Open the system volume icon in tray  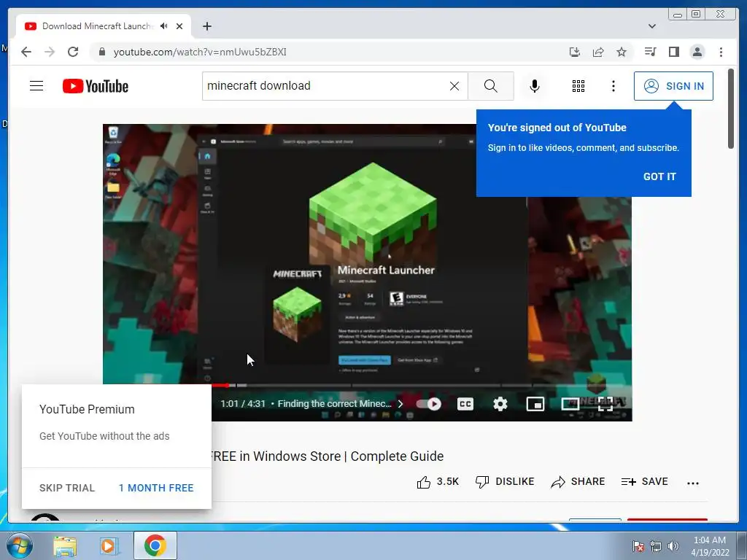point(673,546)
